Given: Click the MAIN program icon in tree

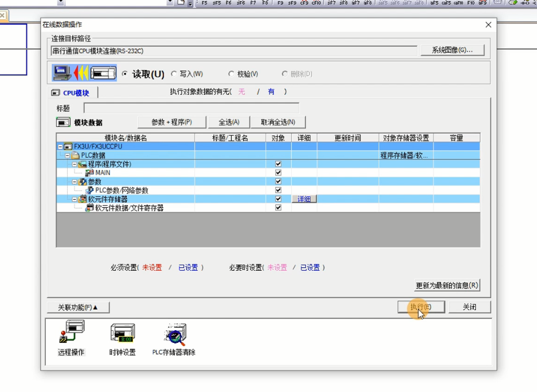Looking at the screenshot, I should [x=90, y=173].
